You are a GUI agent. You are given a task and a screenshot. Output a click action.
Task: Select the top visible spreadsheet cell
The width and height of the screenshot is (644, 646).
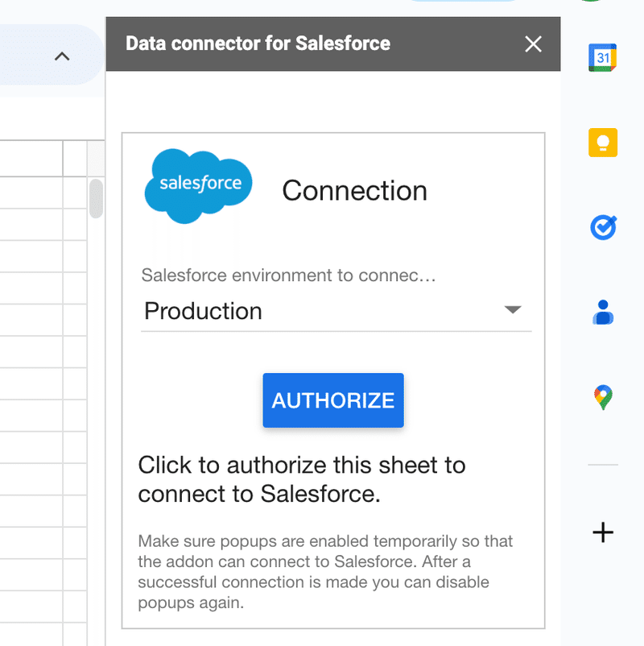31,193
